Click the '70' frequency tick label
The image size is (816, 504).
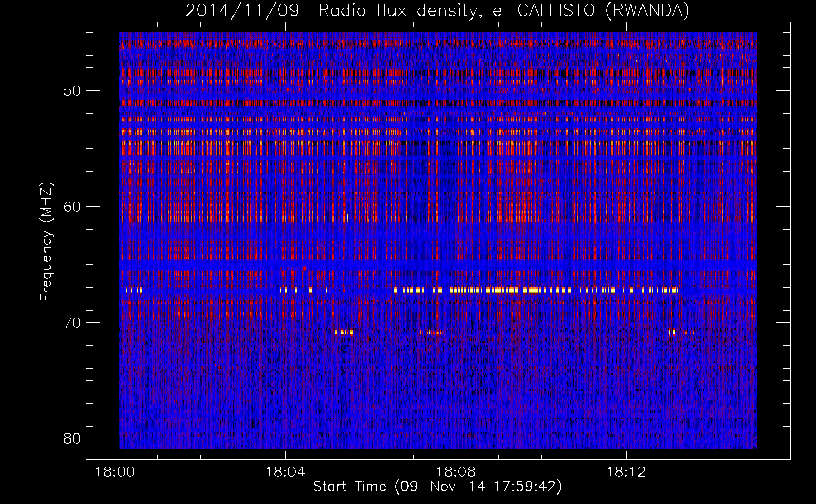72,323
